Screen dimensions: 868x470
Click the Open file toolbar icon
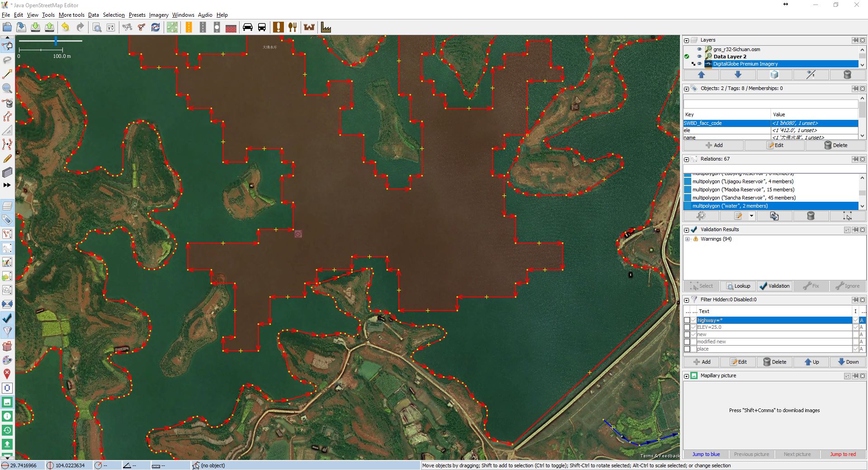click(x=7, y=27)
